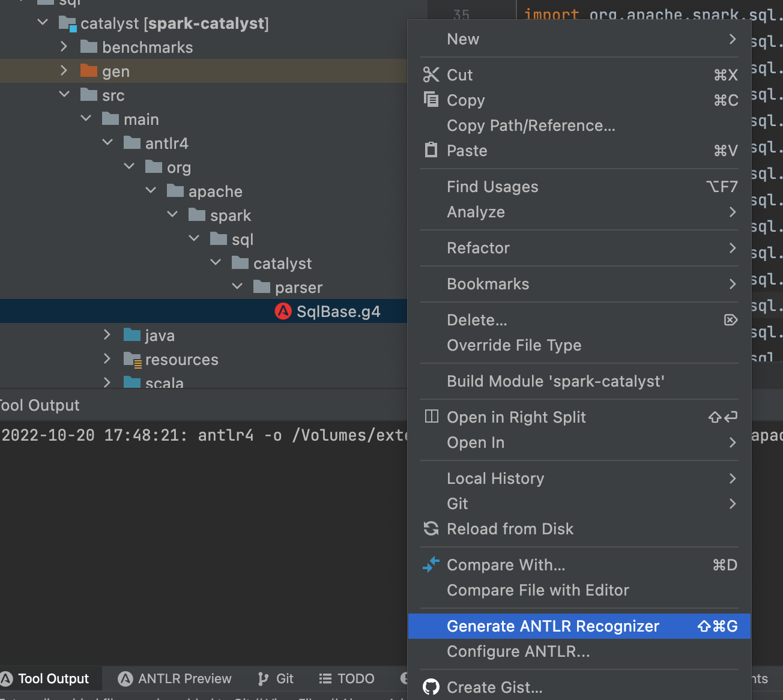Collapse the antlr4 folder
Image resolution: width=783 pixels, height=700 pixels.
[x=107, y=143]
